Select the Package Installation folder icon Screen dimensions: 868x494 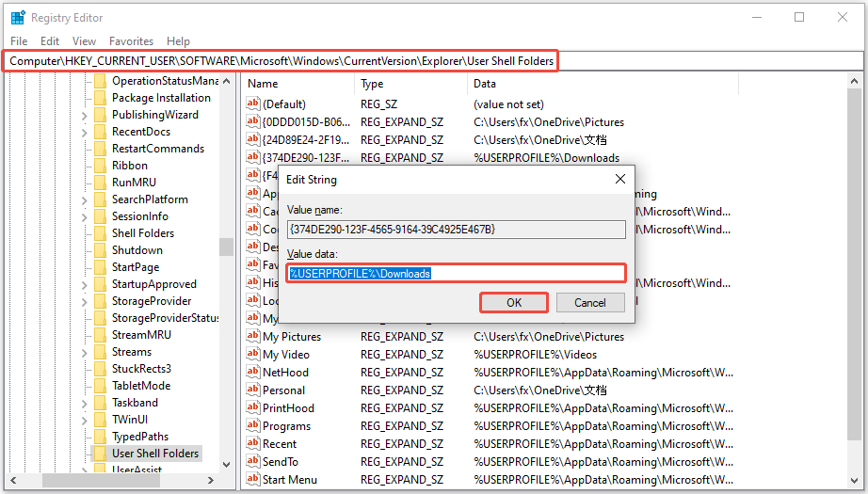[x=100, y=98]
